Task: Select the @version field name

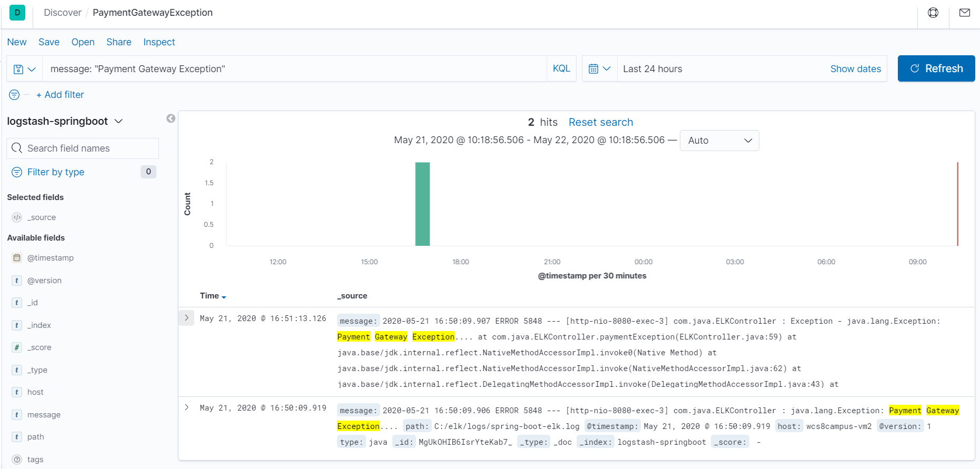Action: click(x=44, y=281)
